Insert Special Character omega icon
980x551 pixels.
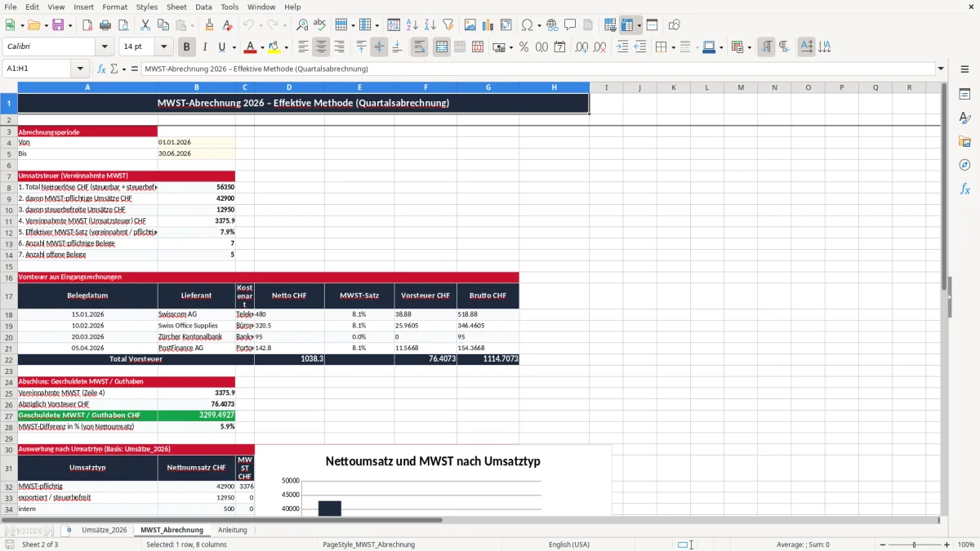(x=527, y=25)
